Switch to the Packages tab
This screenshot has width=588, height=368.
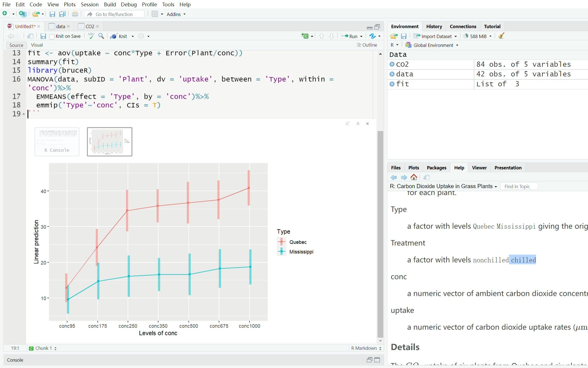coord(436,168)
